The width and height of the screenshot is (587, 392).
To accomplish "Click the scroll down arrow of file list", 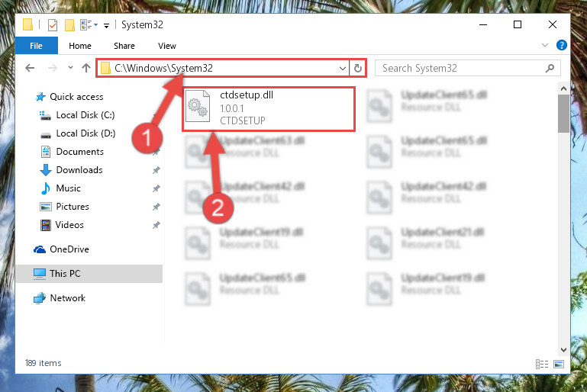I will pos(563,350).
